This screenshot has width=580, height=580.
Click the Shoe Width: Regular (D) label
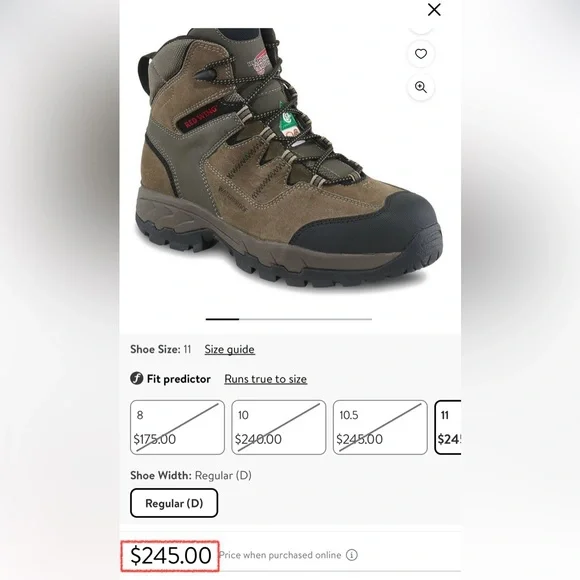click(x=190, y=475)
